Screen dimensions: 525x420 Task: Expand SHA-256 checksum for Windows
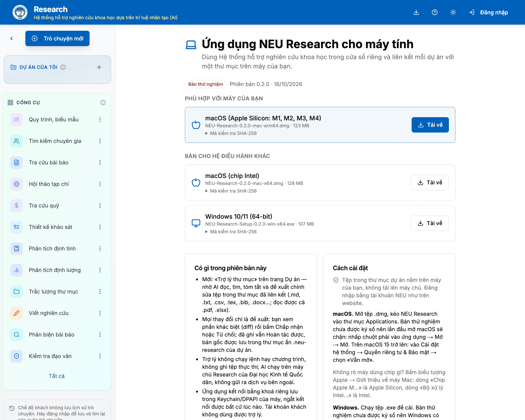pyautogui.click(x=231, y=232)
